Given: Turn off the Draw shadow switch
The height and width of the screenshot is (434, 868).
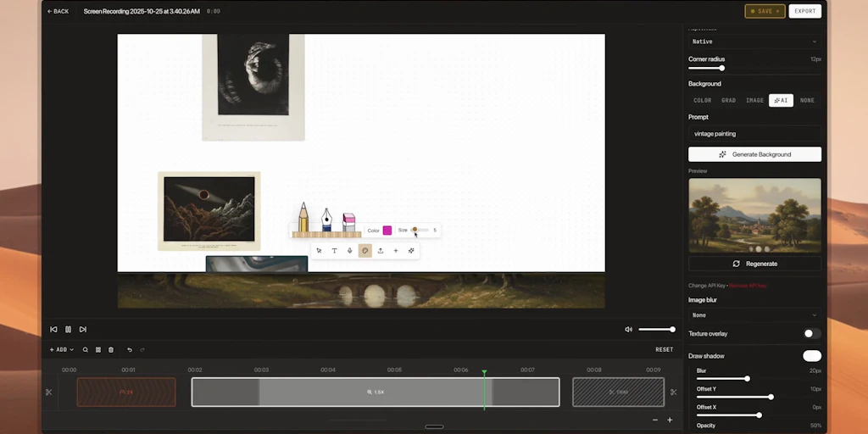Looking at the screenshot, I should click(x=811, y=356).
